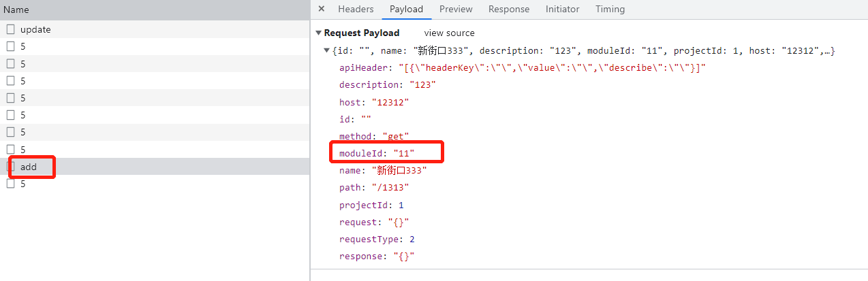Open the Preview tab

click(456, 9)
